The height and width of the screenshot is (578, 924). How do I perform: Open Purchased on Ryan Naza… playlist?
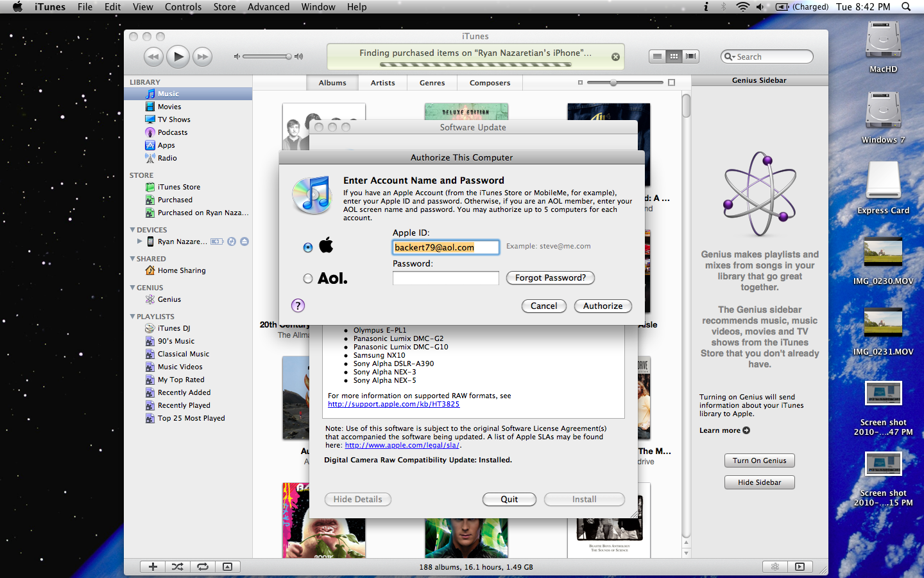pyautogui.click(x=203, y=213)
